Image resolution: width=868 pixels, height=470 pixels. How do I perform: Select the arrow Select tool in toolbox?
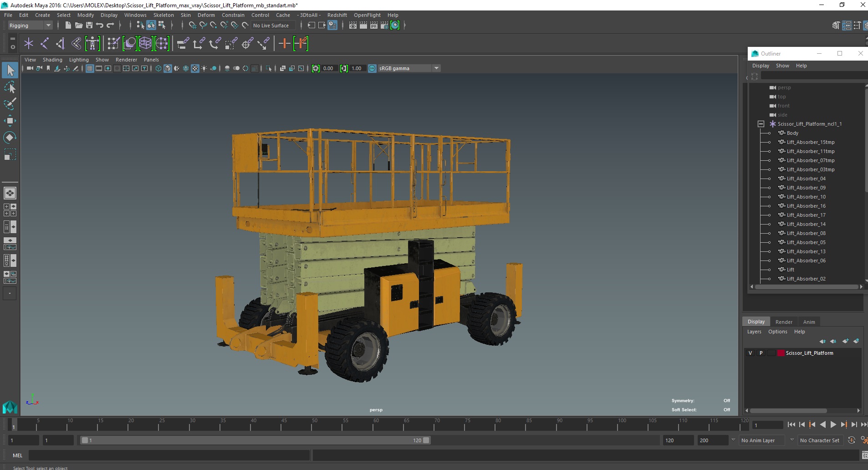point(10,70)
